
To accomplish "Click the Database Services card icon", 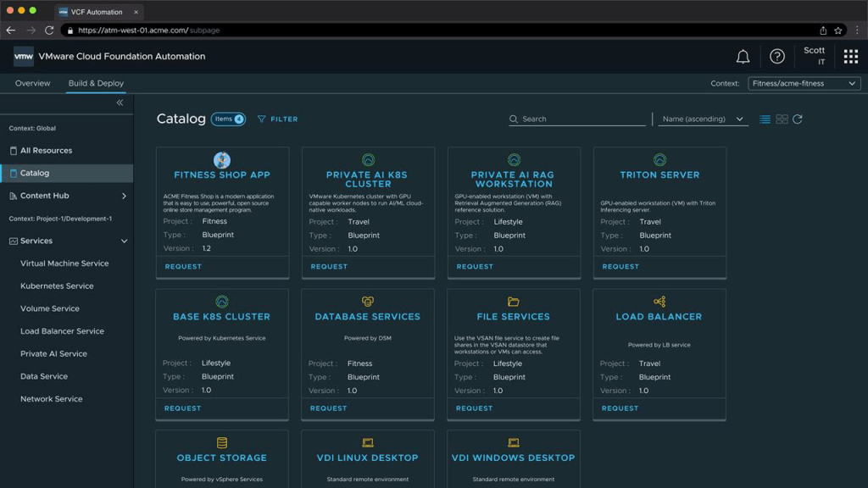I will click(367, 302).
